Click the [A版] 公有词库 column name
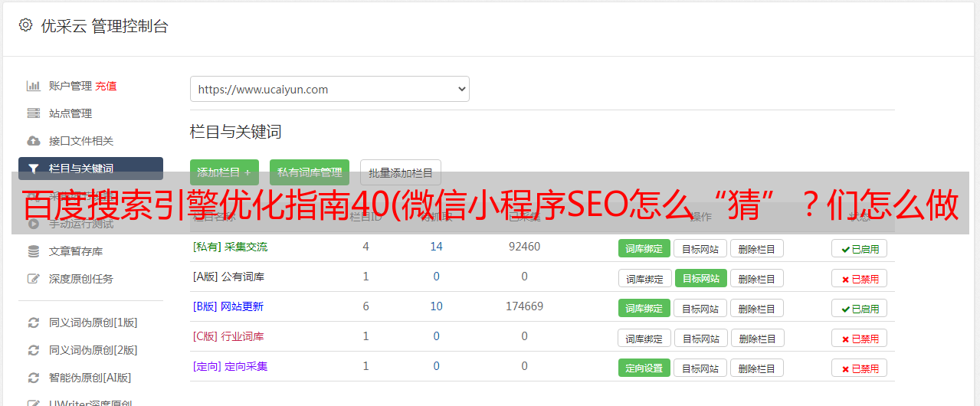 coord(228,277)
